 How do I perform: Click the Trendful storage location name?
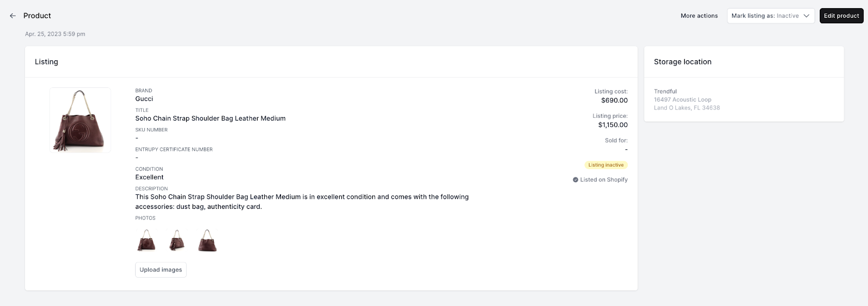point(665,91)
